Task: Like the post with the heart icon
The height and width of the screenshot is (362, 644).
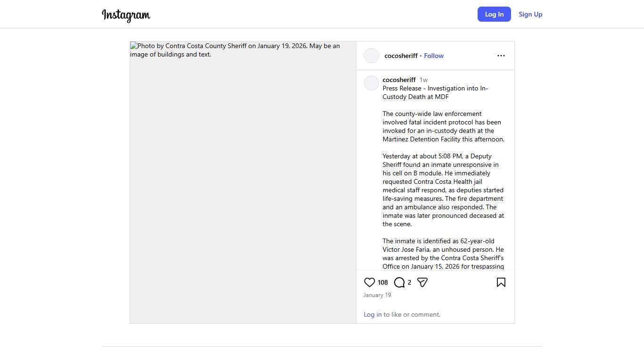Action: click(x=370, y=282)
